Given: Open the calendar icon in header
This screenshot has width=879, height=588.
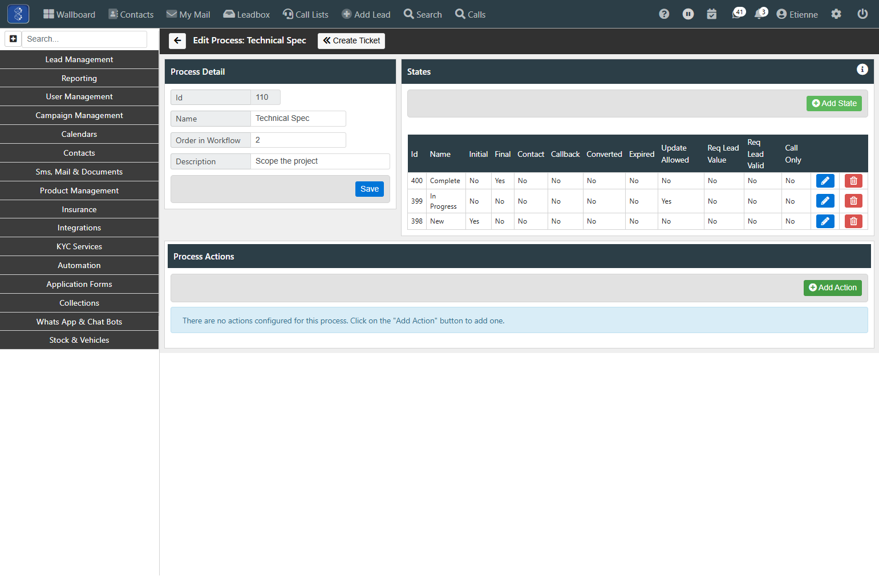Looking at the screenshot, I should 712,14.
